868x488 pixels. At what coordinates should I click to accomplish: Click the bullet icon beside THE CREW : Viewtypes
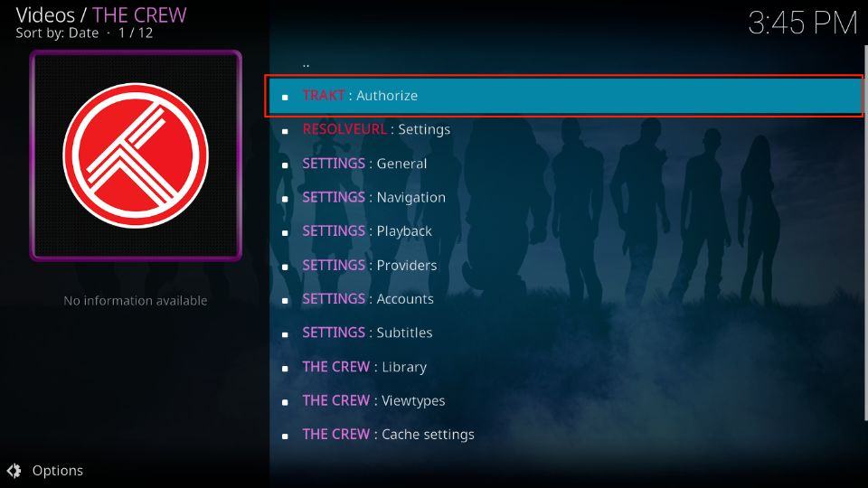[285, 402]
